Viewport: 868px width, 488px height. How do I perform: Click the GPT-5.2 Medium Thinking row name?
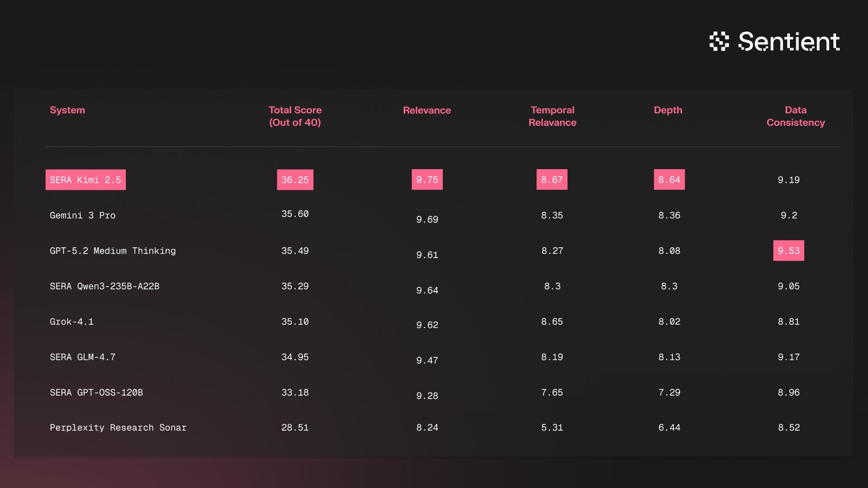(x=113, y=251)
